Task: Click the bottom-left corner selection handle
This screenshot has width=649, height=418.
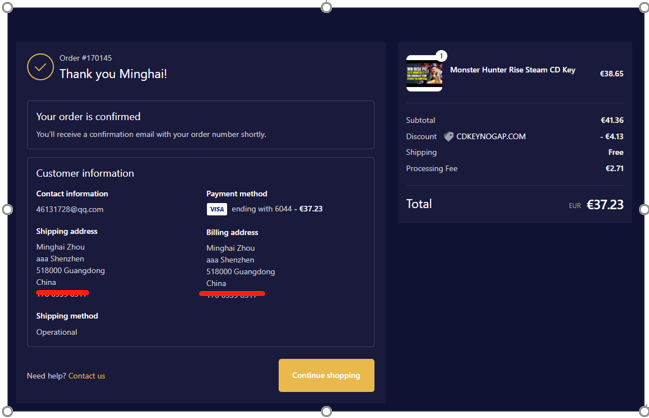Action: coord(7,411)
